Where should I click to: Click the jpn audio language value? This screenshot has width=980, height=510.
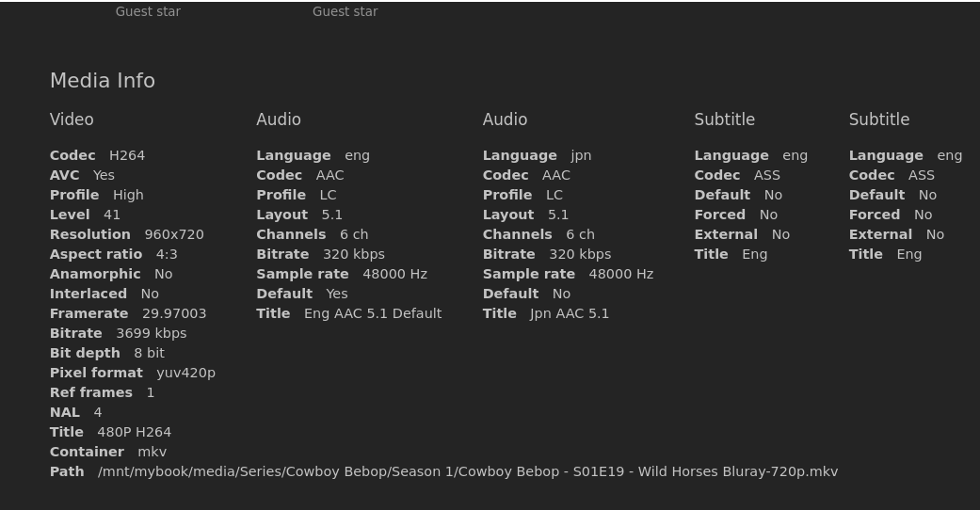(x=581, y=155)
